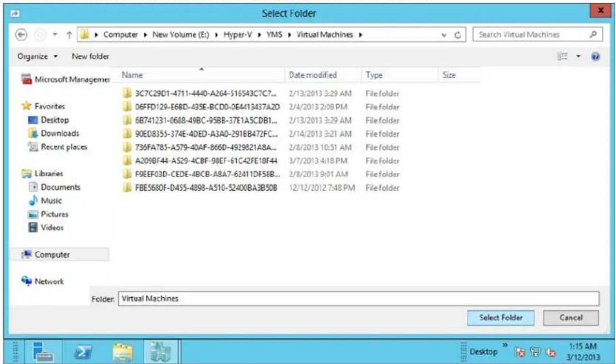Expand the arrow after Virtual Machines breadcrumb
Screen dimensions: 616x364
click(x=360, y=35)
